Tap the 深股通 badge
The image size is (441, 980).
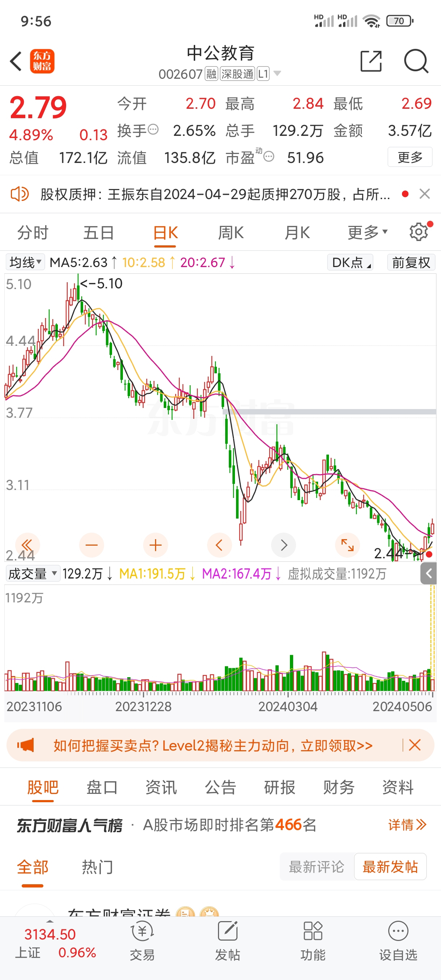pos(237,74)
